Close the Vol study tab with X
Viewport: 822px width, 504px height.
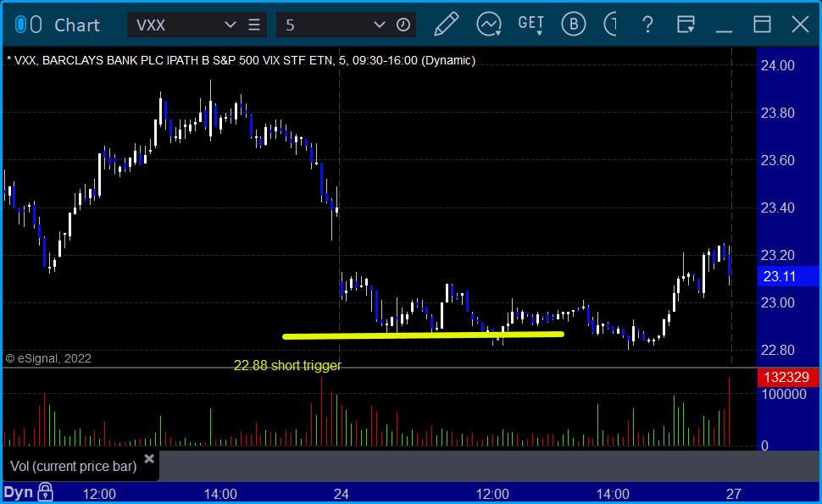[x=149, y=459]
